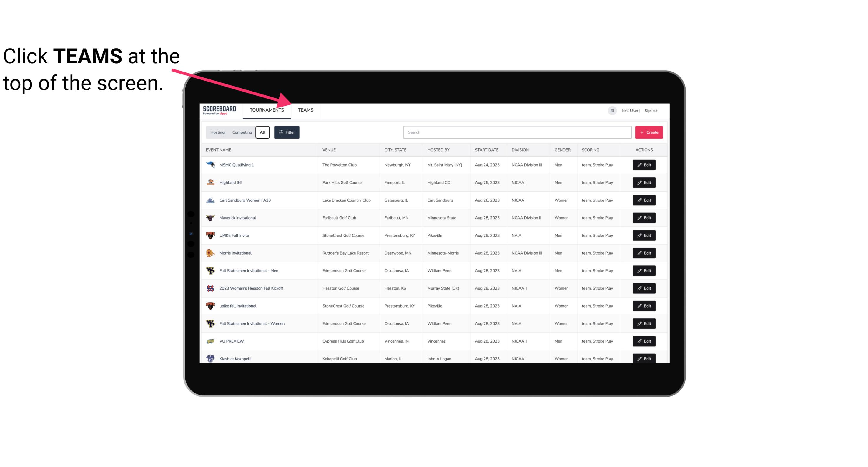Click the Edit icon for VU PREVIEW

(644, 340)
